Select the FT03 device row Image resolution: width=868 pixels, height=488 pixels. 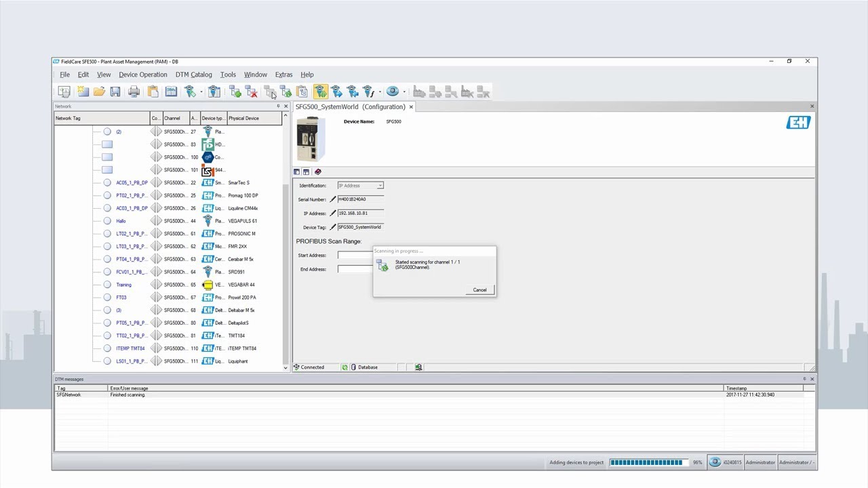(168, 298)
